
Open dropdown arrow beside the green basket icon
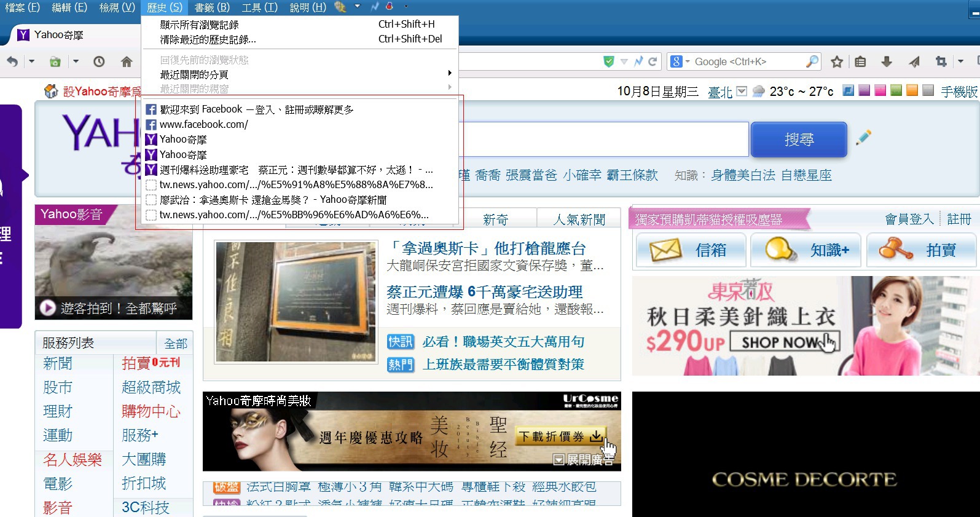click(76, 61)
